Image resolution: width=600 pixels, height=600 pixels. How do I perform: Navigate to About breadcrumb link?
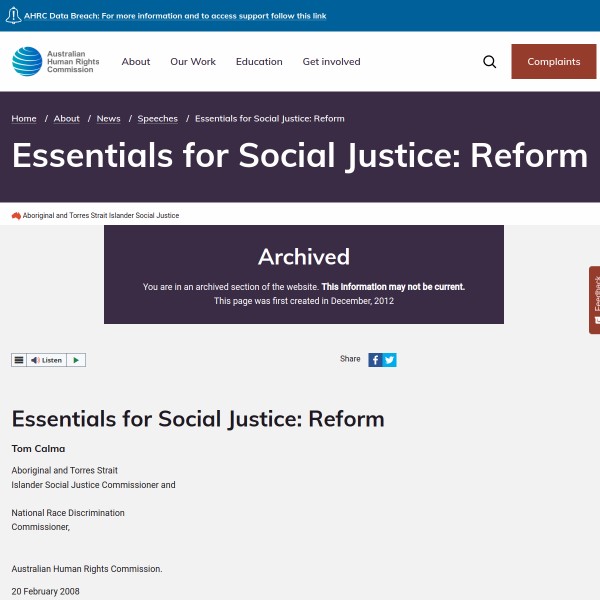coord(67,119)
